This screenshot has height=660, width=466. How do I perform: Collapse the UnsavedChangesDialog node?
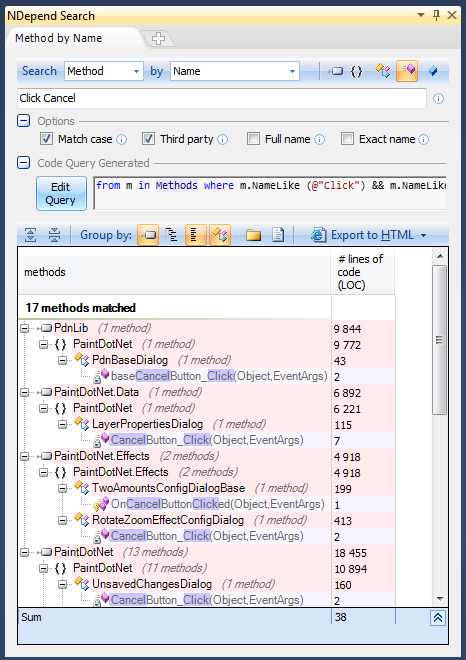point(62,584)
